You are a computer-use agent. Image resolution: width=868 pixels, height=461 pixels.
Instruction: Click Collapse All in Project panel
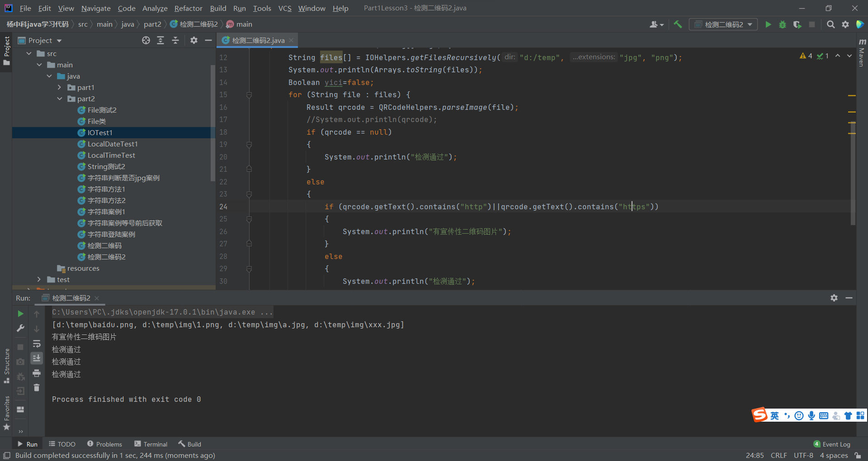click(175, 40)
